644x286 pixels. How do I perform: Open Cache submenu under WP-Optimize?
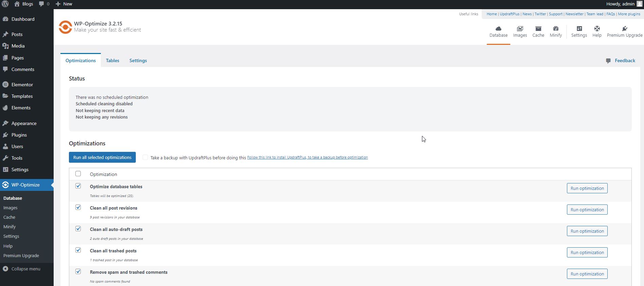[9, 217]
